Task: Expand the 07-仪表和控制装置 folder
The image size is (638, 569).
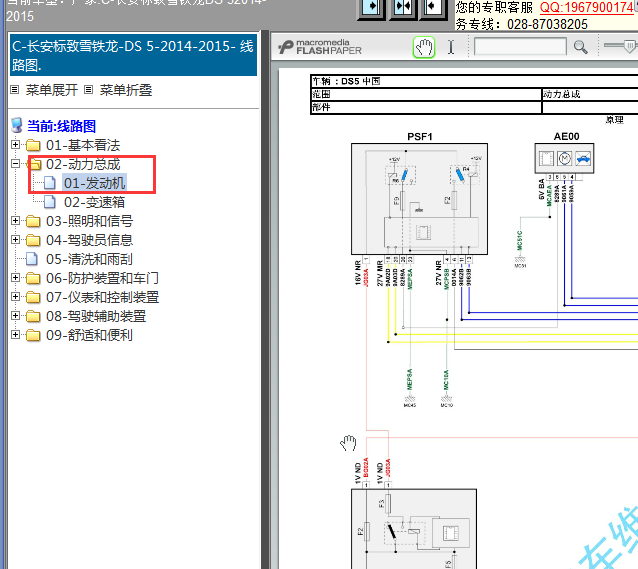Action: (15, 296)
